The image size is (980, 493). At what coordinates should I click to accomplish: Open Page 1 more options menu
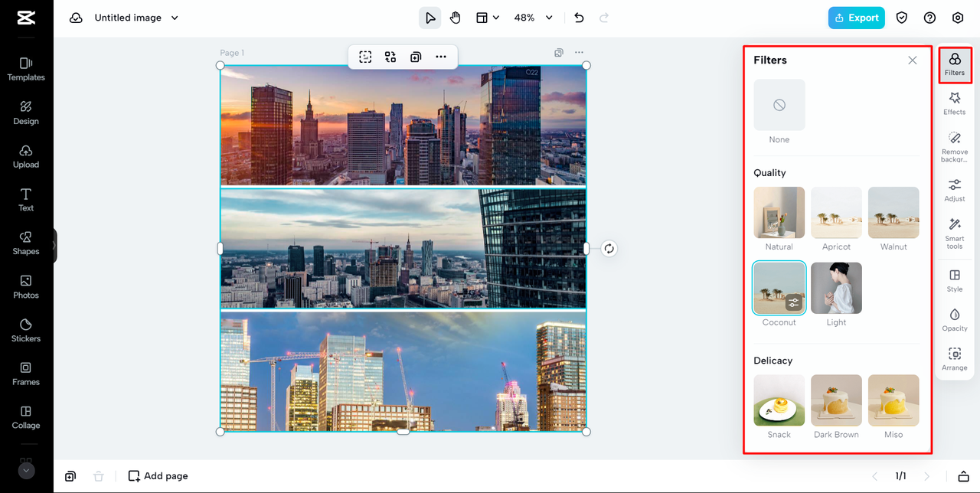click(x=579, y=53)
